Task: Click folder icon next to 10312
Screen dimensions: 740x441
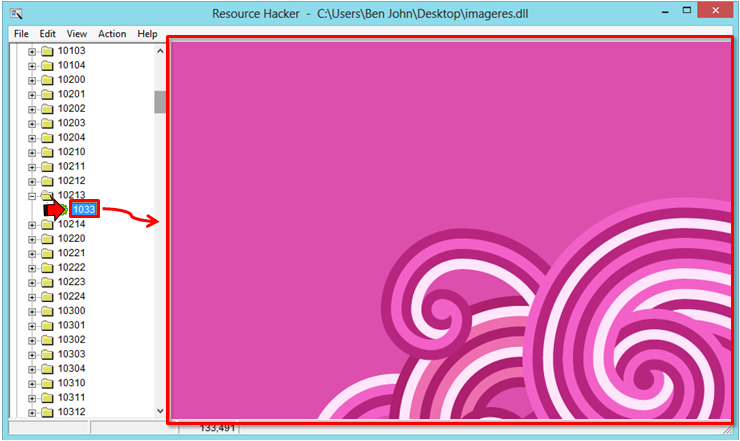Action: click(46, 412)
